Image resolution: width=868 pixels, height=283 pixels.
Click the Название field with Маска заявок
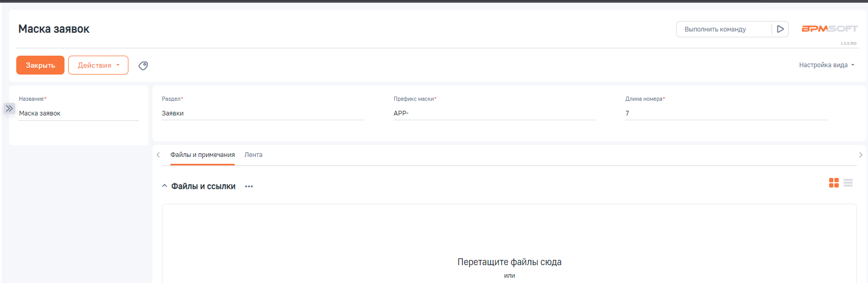click(79, 113)
